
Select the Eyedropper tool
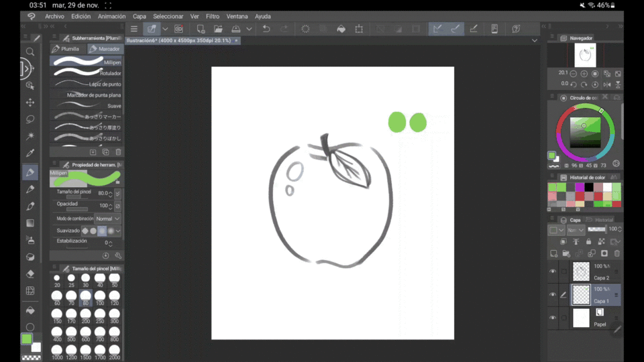[x=30, y=153]
